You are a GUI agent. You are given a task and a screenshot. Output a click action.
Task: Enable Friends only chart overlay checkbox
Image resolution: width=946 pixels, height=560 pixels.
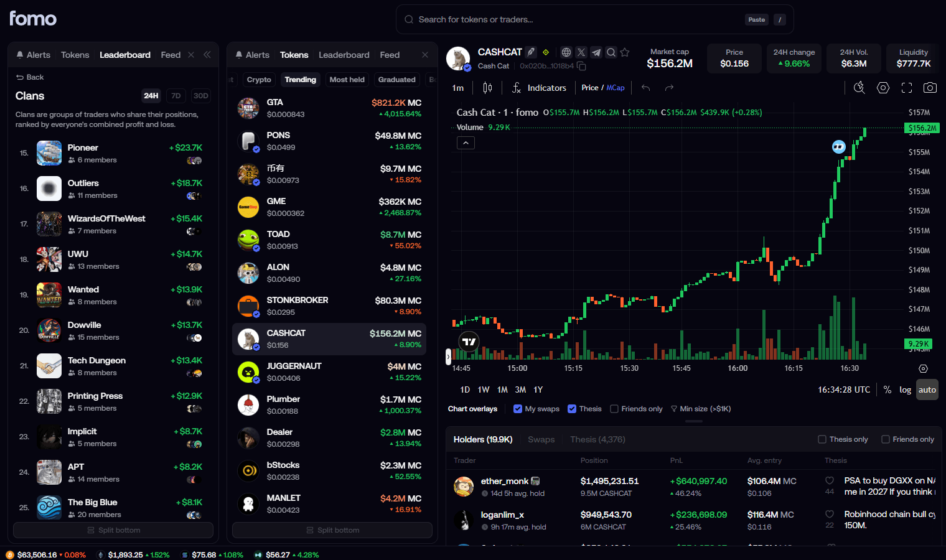click(x=614, y=409)
